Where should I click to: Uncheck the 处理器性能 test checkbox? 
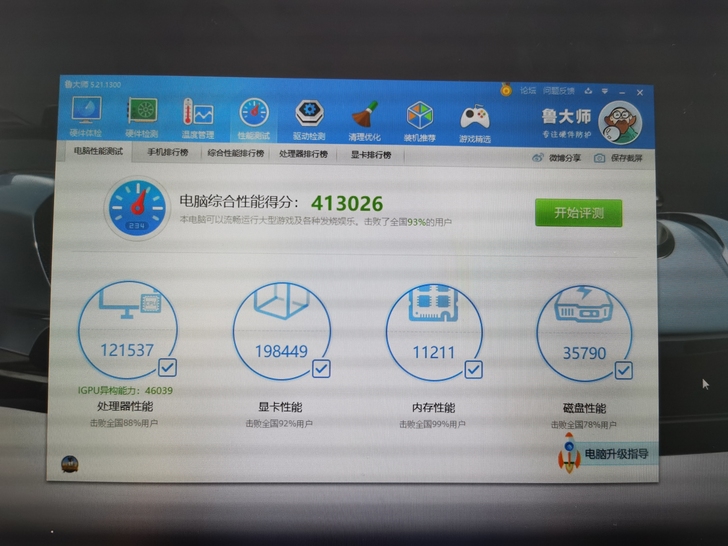167,367
